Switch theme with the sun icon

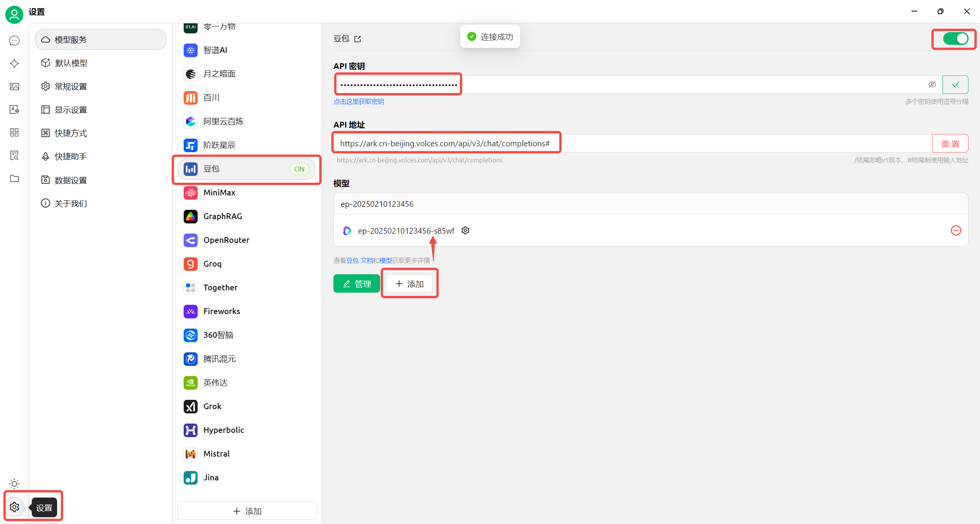14,484
